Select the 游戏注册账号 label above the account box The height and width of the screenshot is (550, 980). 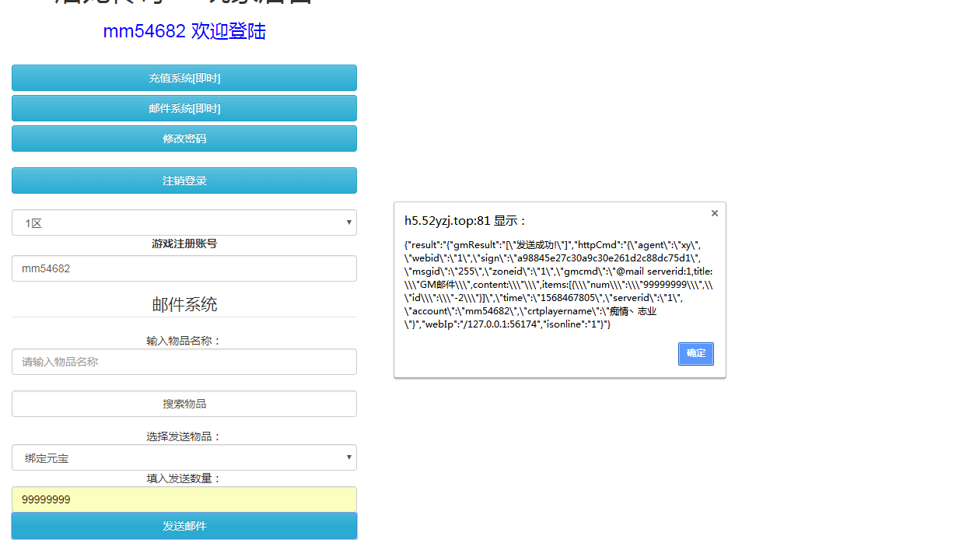click(x=184, y=243)
